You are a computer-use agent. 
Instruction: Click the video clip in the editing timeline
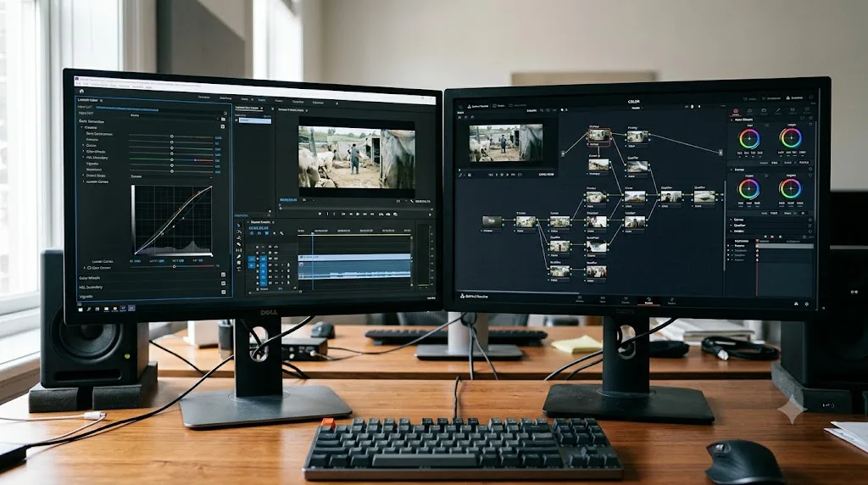[x=354, y=257]
